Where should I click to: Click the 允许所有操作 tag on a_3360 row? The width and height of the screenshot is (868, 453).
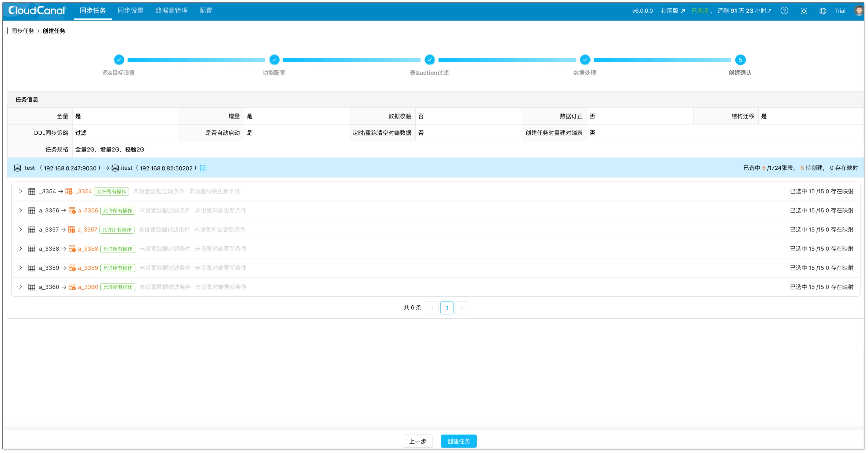pyautogui.click(x=118, y=287)
